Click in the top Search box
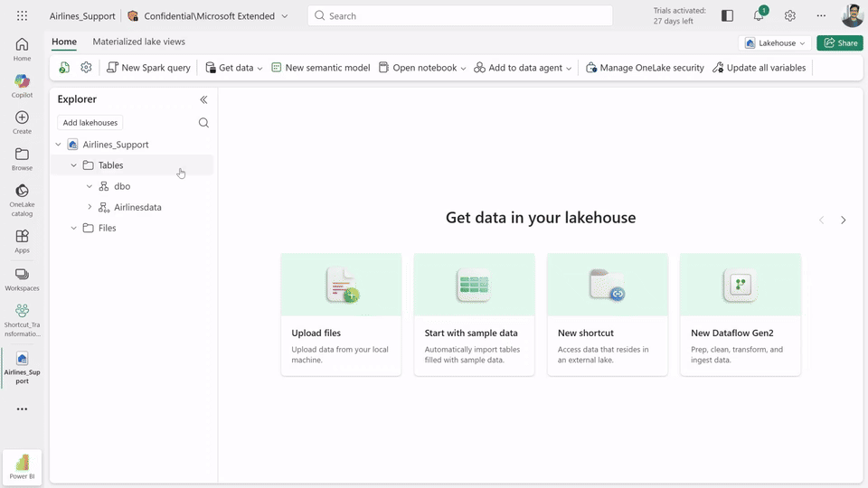The image size is (868, 488). click(460, 16)
